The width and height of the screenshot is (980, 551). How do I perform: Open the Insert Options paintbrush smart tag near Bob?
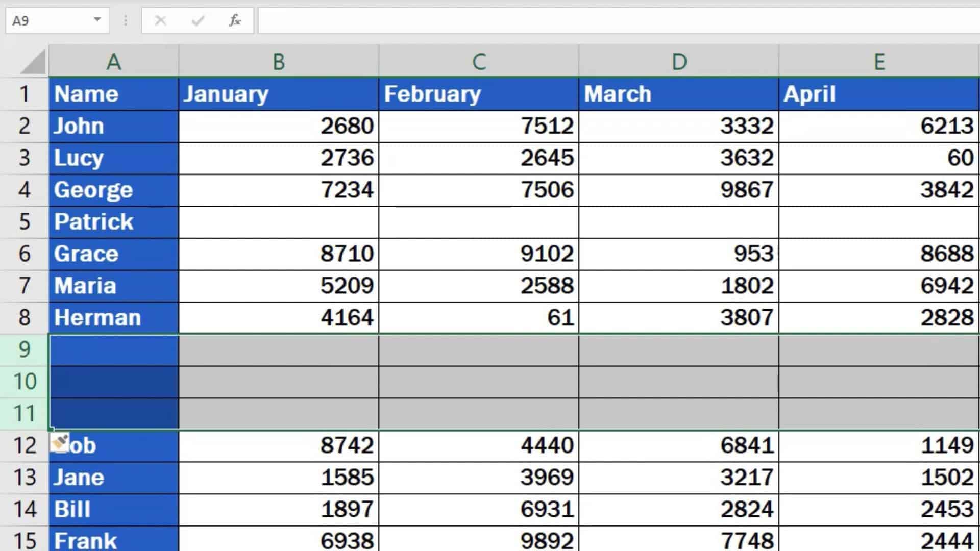pos(60,441)
